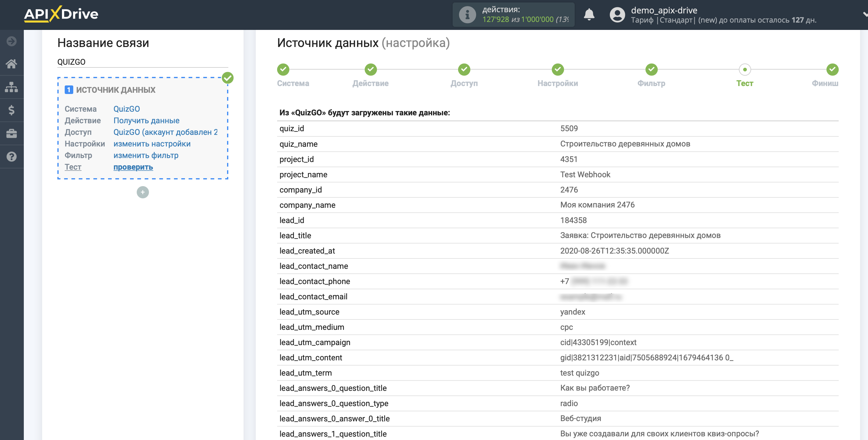Screen dimensions: 868x440
Task: Click the APIX Drive logo
Action: [61, 14]
